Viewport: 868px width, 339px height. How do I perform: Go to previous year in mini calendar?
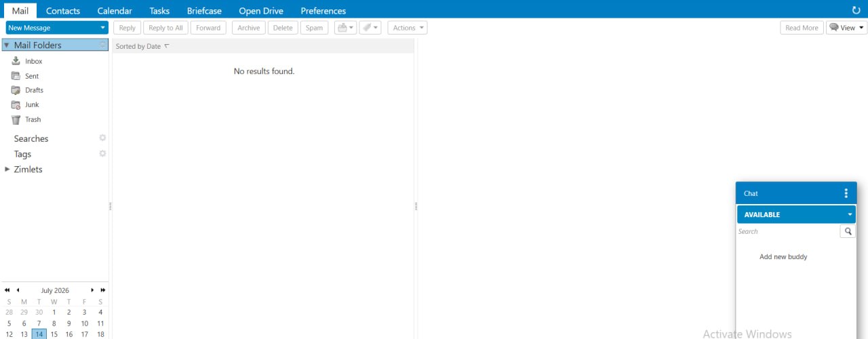pyautogui.click(x=7, y=290)
